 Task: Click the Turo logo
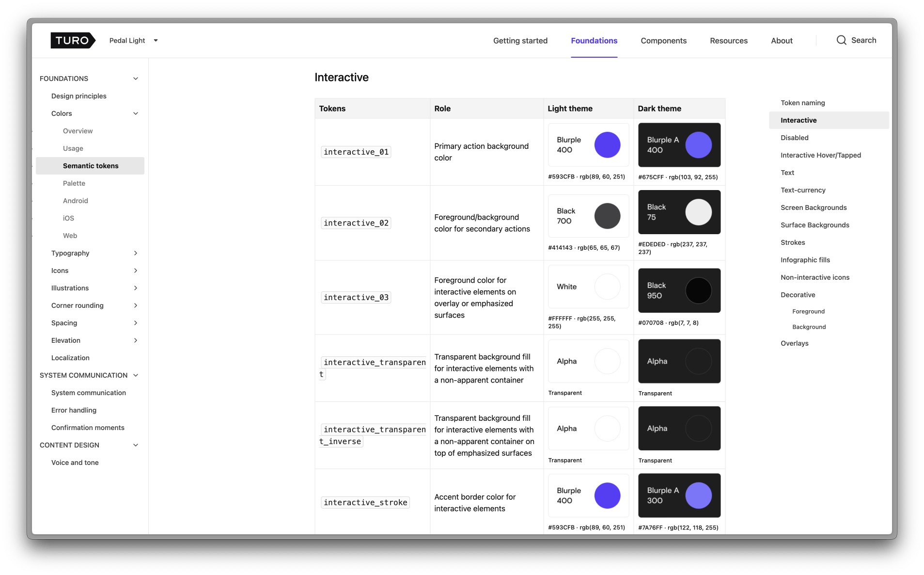click(x=73, y=40)
